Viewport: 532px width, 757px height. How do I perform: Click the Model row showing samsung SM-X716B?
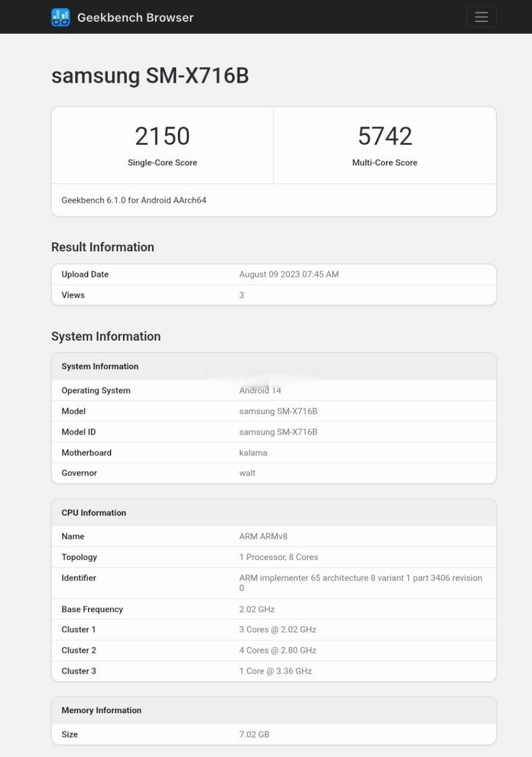[273, 411]
